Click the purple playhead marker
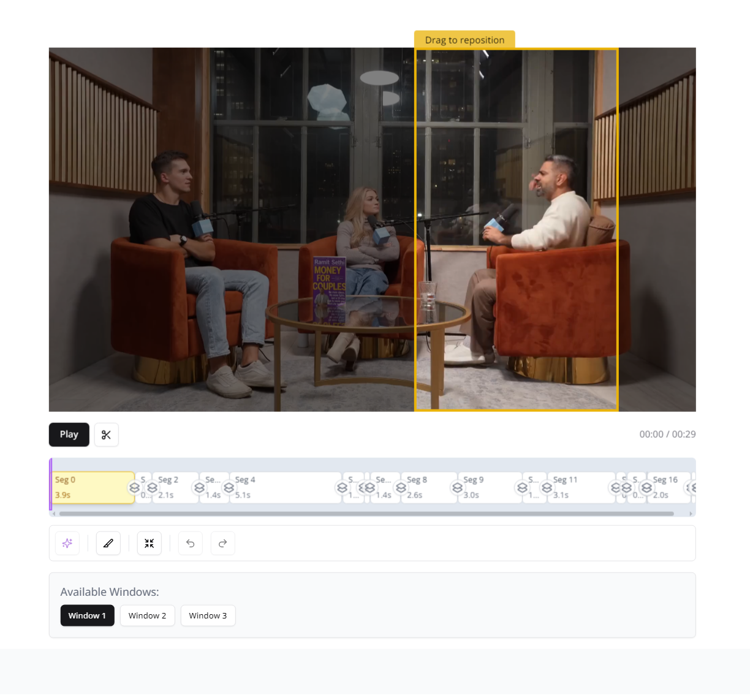 pos(50,484)
